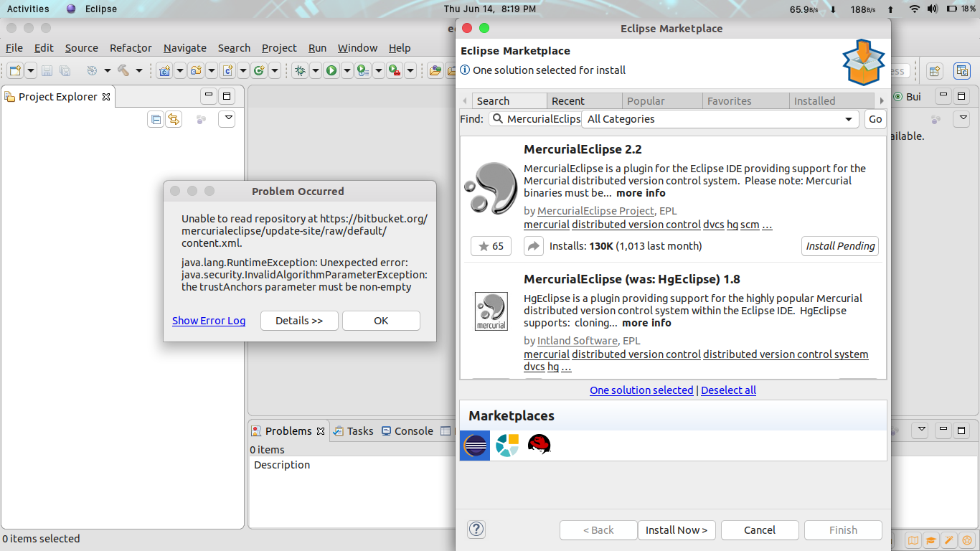Click the Debug bug toolbar icon

(x=300, y=70)
